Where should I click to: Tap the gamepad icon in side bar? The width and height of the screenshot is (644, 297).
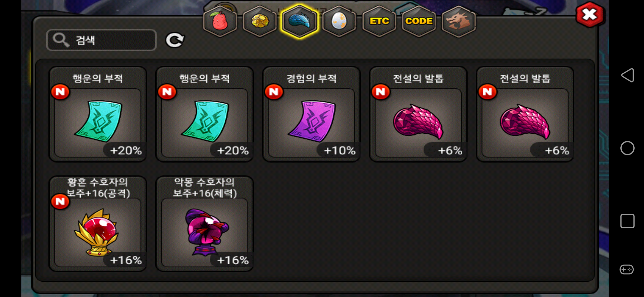pyautogui.click(x=627, y=269)
